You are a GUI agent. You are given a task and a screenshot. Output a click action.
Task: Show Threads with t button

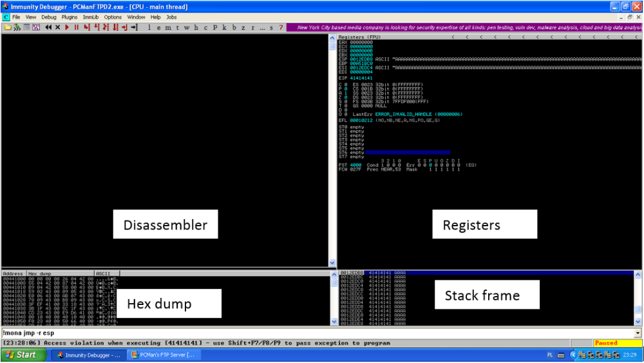pyautogui.click(x=178, y=28)
